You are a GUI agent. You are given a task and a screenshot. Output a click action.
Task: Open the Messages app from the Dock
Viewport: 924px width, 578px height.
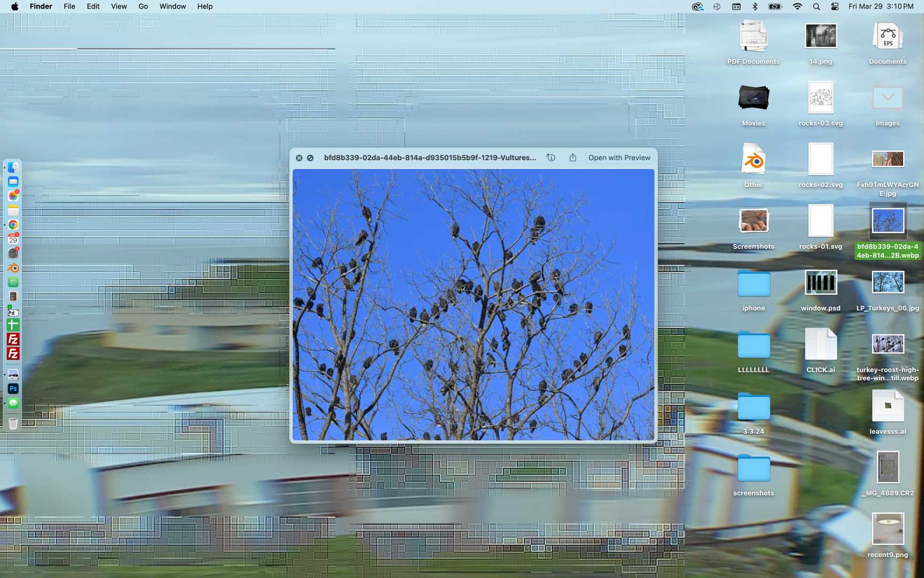click(13, 403)
